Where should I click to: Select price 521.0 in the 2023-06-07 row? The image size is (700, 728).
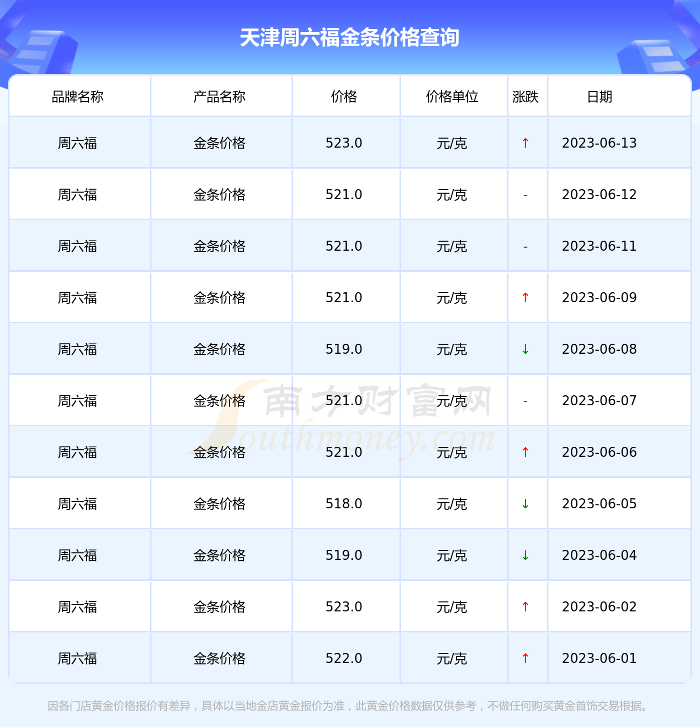click(x=344, y=401)
